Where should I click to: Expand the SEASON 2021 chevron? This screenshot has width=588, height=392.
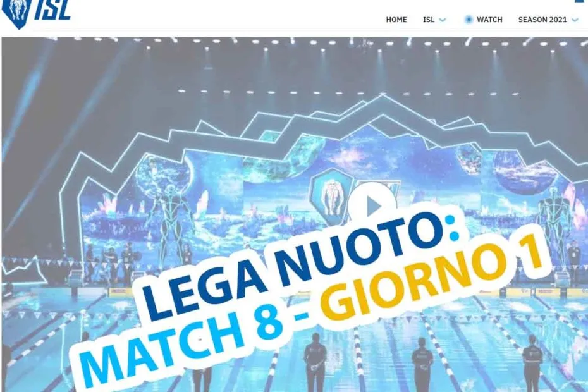pos(575,20)
